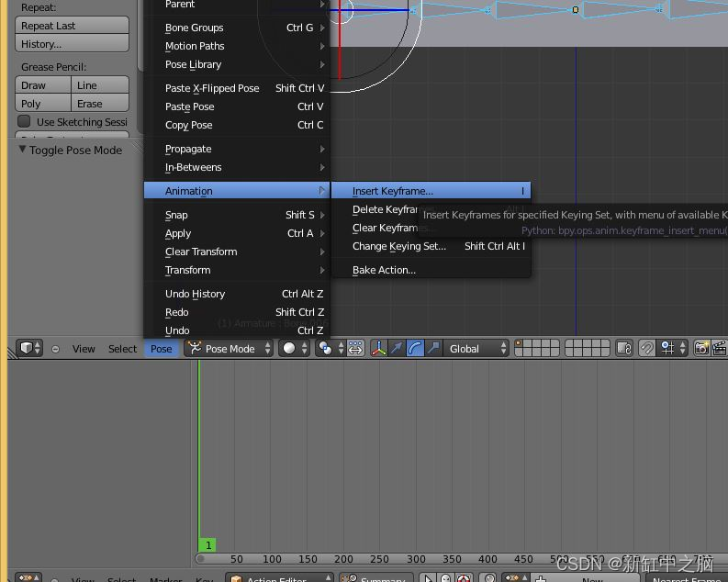
Task: Click the Grease Pencil Draw button
Action: (x=43, y=85)
